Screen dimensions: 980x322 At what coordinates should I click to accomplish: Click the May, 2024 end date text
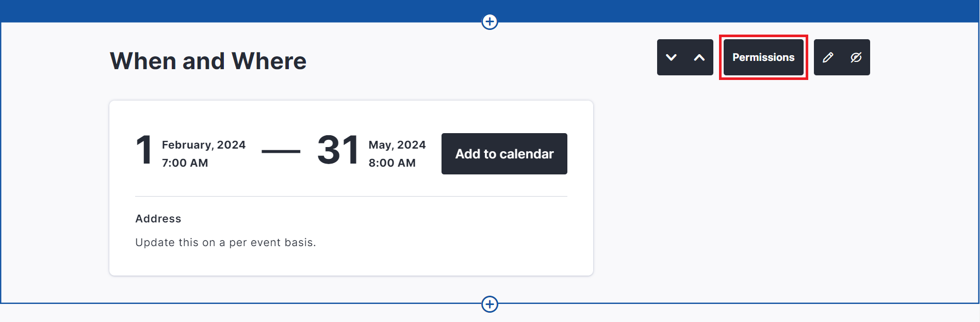397,145
